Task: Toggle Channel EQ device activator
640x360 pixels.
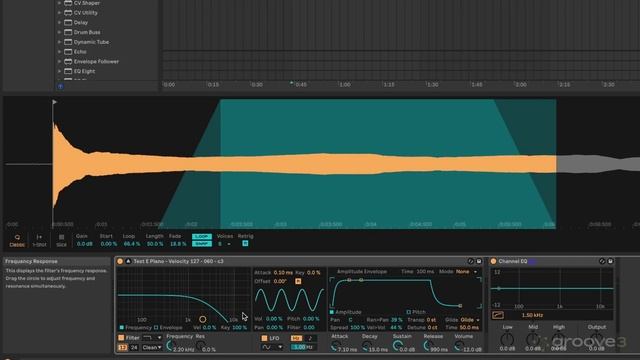Action: pos(493,261)
